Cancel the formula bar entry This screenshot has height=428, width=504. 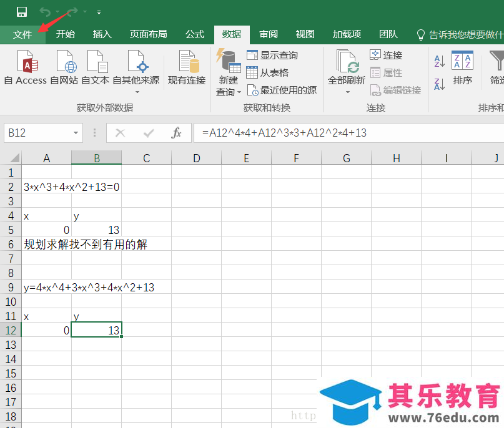point(120,133)
